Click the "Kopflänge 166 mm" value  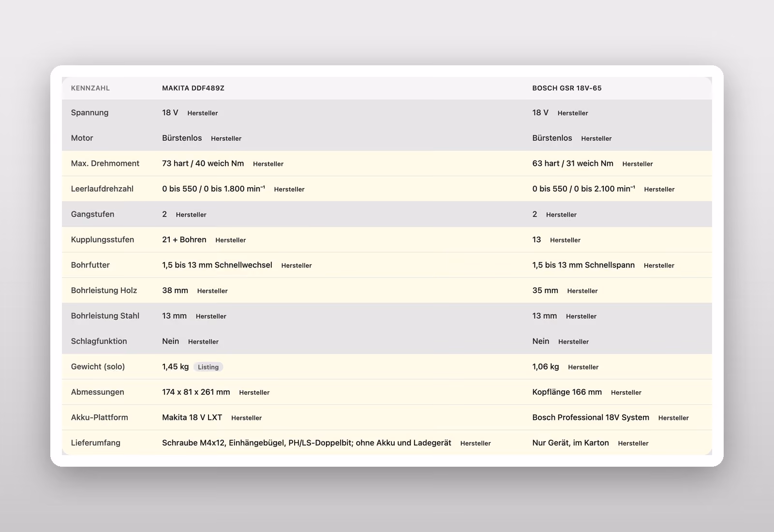567,392
